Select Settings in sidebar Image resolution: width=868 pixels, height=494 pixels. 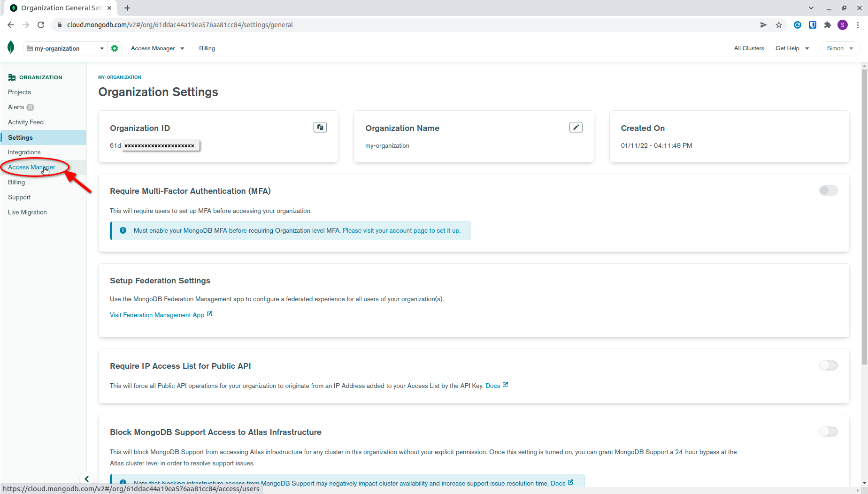coord(43,137)
